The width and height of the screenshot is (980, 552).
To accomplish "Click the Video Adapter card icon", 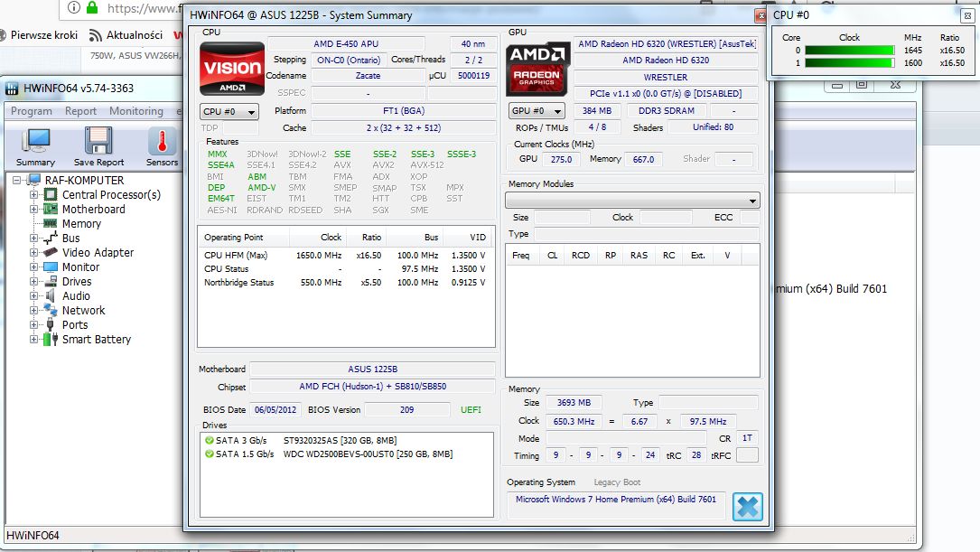I will pyautogui.click(x=51, y=252).
